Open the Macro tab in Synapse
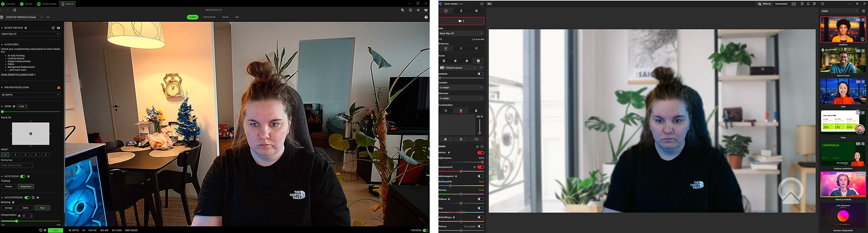 (x=27, y=4)
